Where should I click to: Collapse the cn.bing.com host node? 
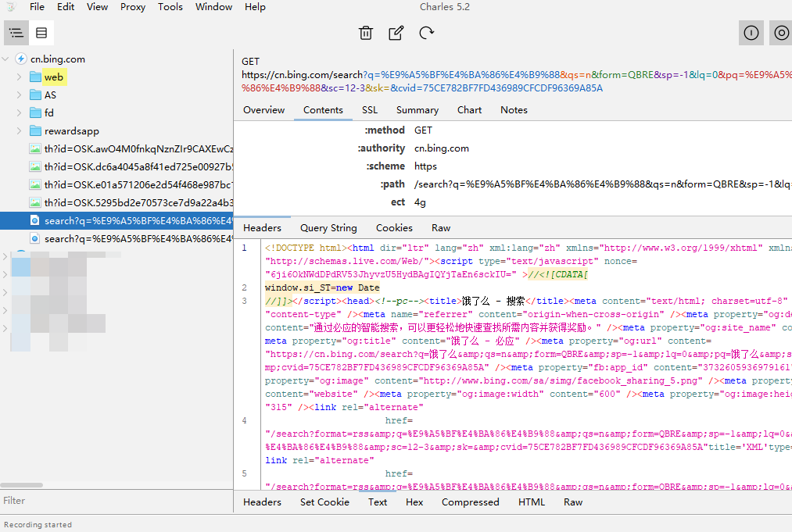5,59
